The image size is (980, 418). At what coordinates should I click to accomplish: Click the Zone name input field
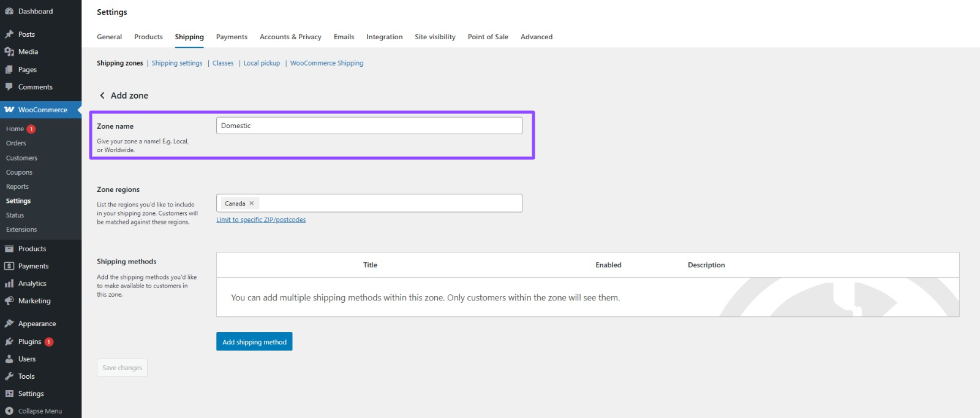coord(369,126)
